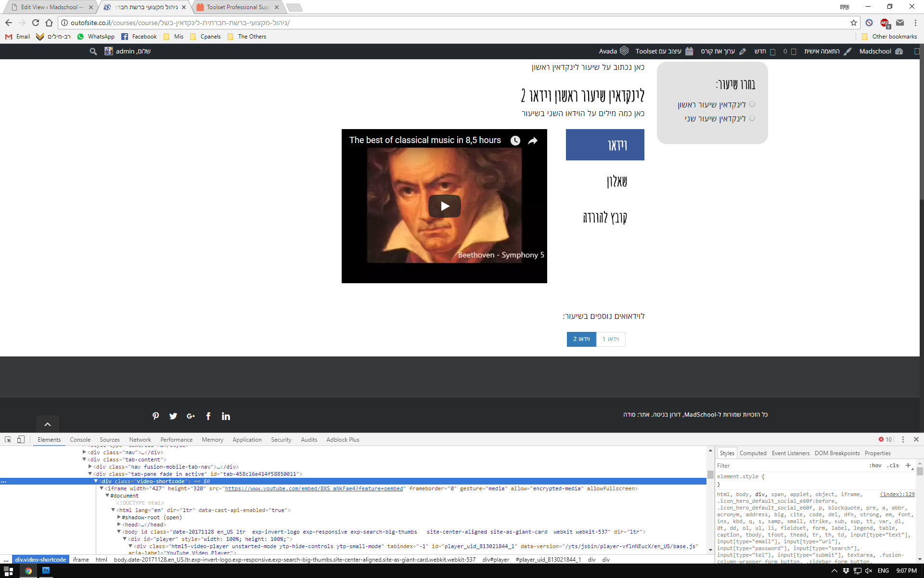
Task: Toggle the .cls class editor
Action: [893, 465]
